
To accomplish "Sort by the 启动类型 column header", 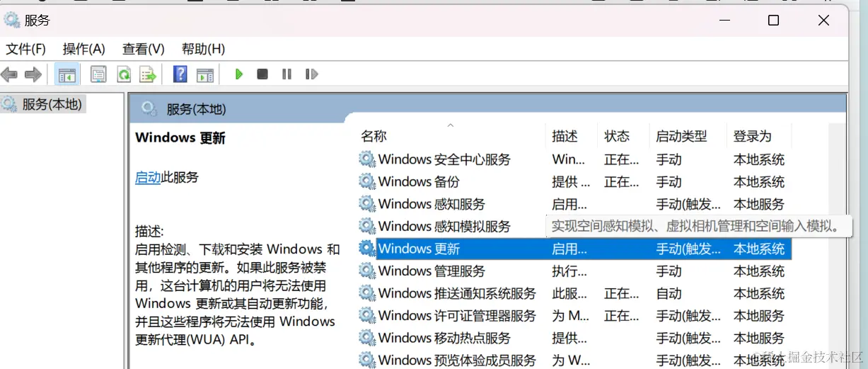I will [x=681, y=136].
